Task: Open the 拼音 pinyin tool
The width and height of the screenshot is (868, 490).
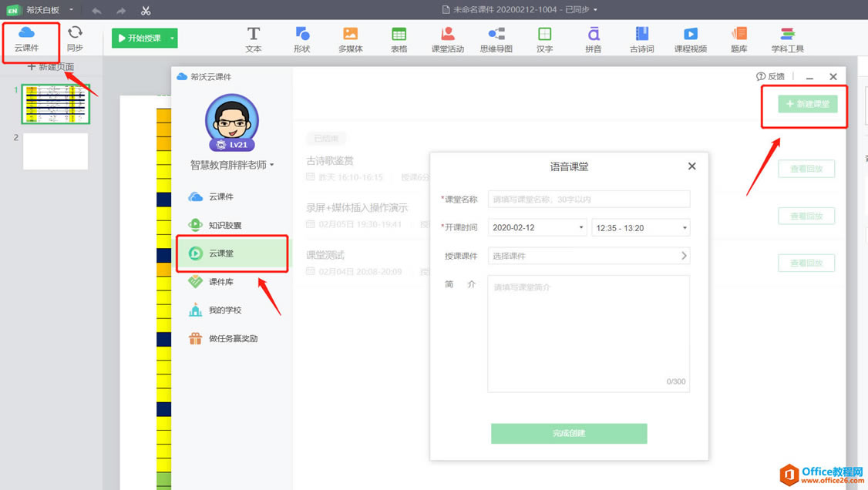Action: (x=593, y=40)
